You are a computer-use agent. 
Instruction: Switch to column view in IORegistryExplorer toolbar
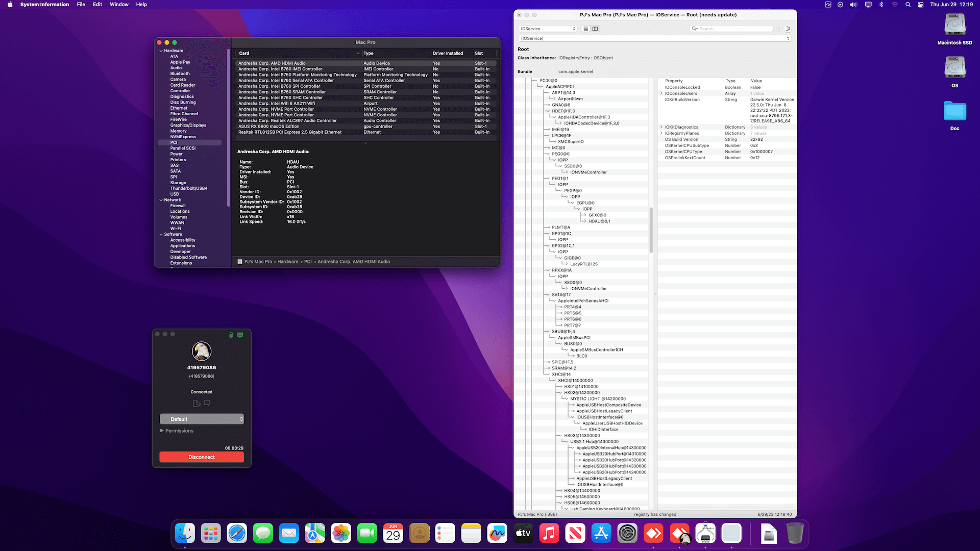pos(595,29)
